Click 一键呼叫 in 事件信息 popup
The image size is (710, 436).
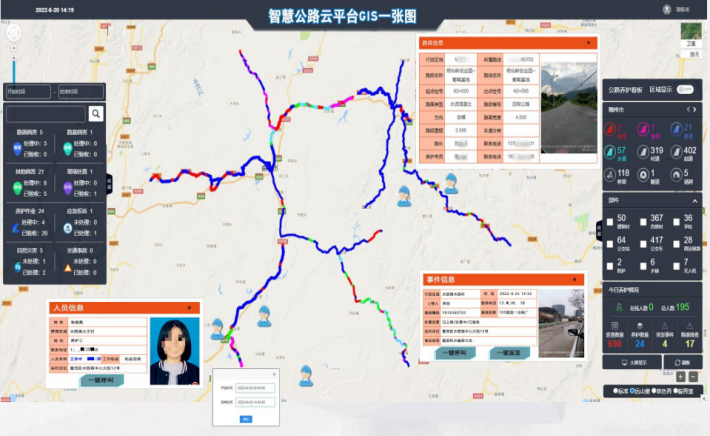click(x=456, y=353)
